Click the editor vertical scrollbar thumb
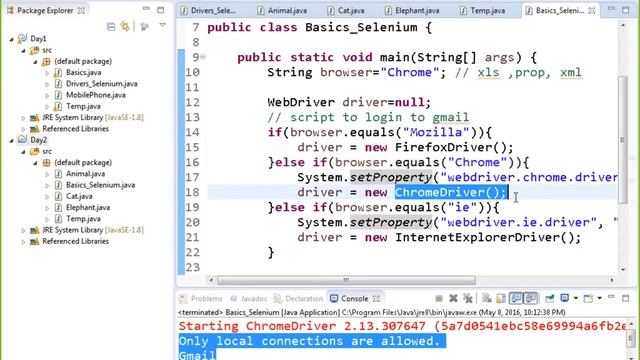Viewport: 640px width, 360px height. [x=623, y=139]
